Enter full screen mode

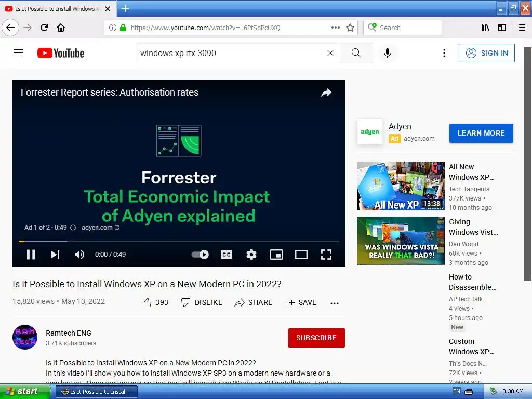[326, 255]
